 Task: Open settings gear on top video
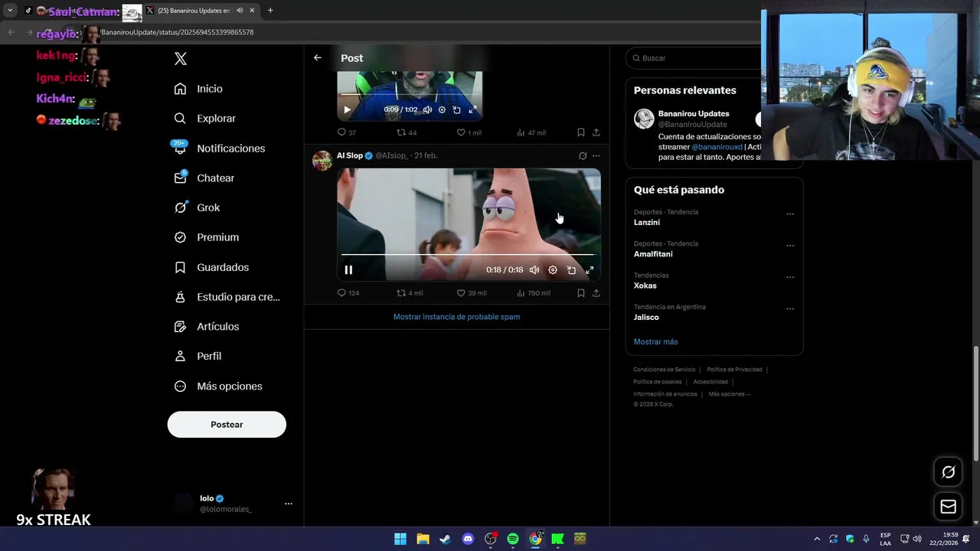[x=442, y=109]
